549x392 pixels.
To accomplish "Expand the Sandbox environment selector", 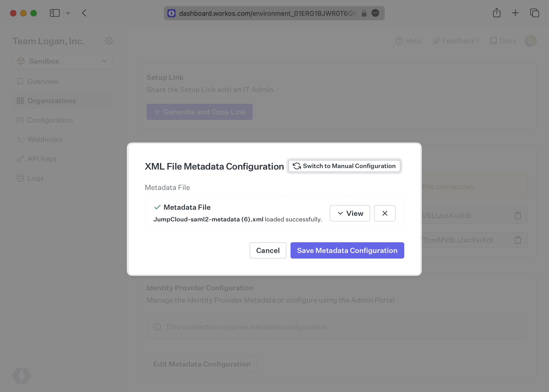I will tap(104, 61).
